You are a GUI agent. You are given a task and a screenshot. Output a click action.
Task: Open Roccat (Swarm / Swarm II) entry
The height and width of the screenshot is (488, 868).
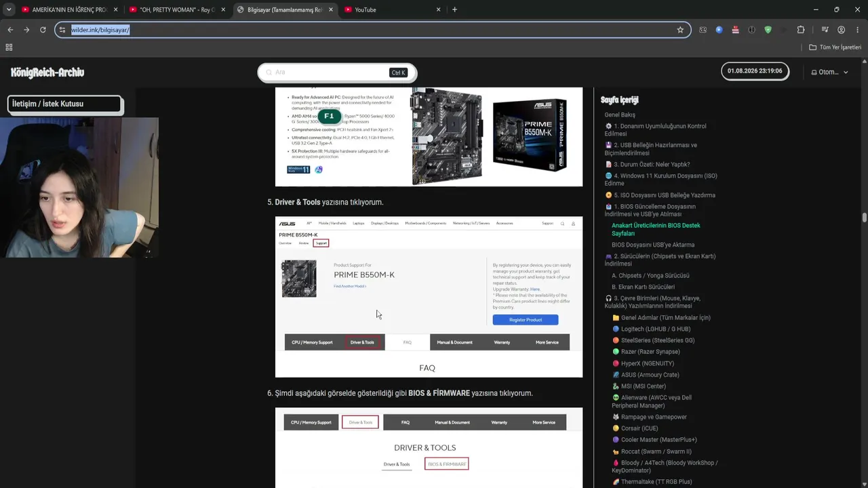coord(652,451)
